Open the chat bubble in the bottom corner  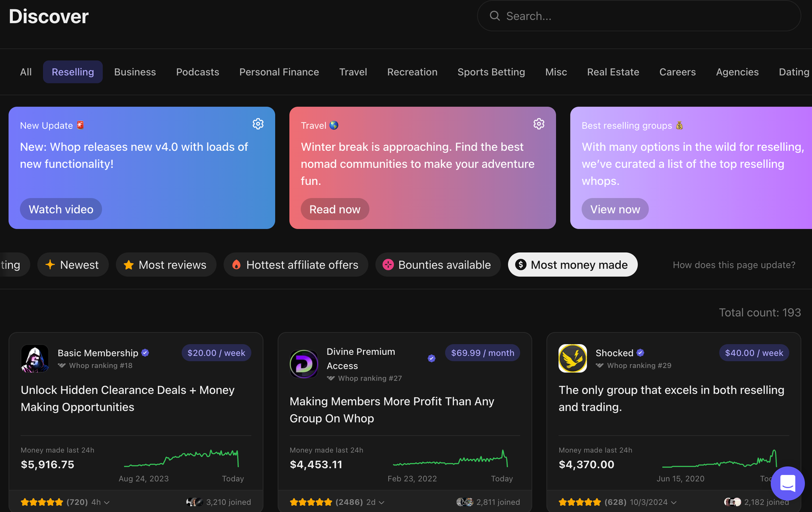click(x=787, y=483)
